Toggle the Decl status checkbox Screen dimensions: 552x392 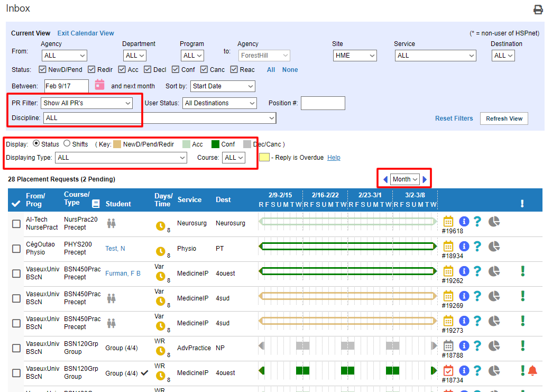coord(148,69)
